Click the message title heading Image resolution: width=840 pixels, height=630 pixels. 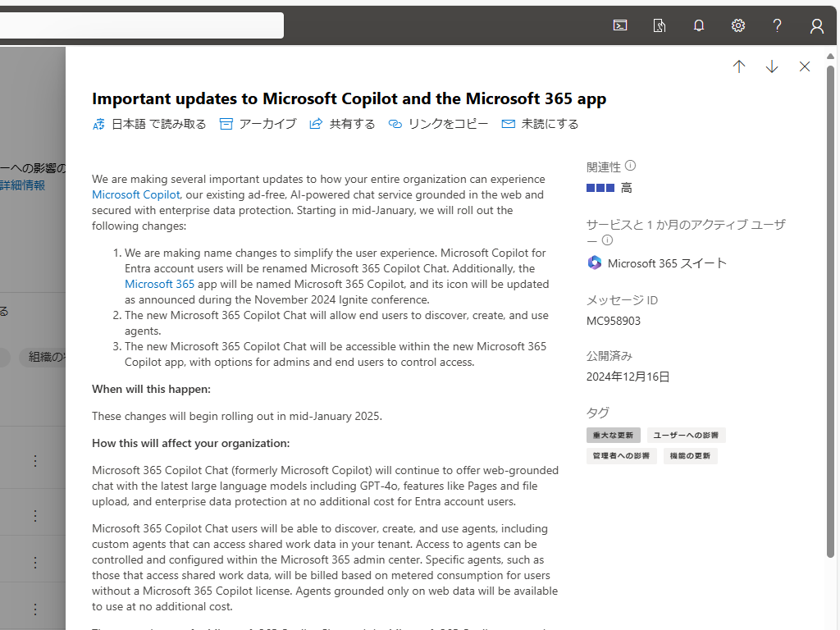[349, 98]
